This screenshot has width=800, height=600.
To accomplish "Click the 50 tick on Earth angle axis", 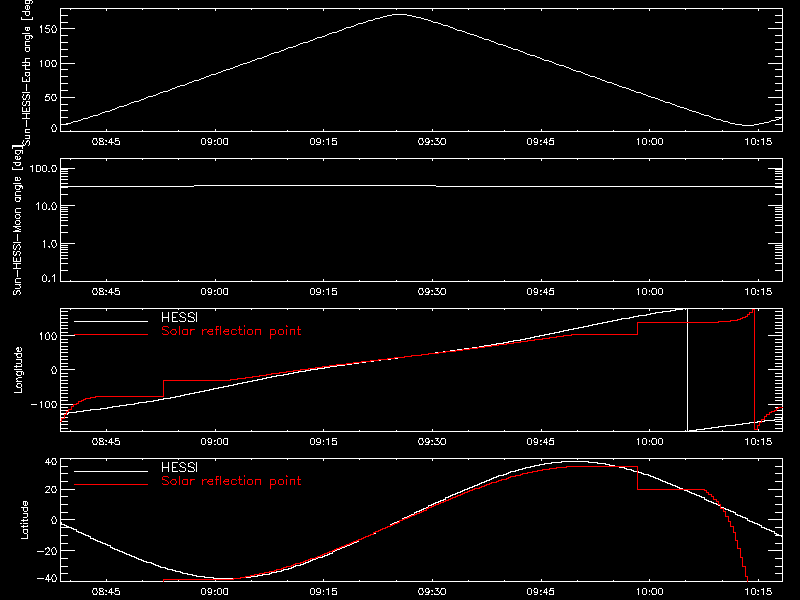I will 51,97.
